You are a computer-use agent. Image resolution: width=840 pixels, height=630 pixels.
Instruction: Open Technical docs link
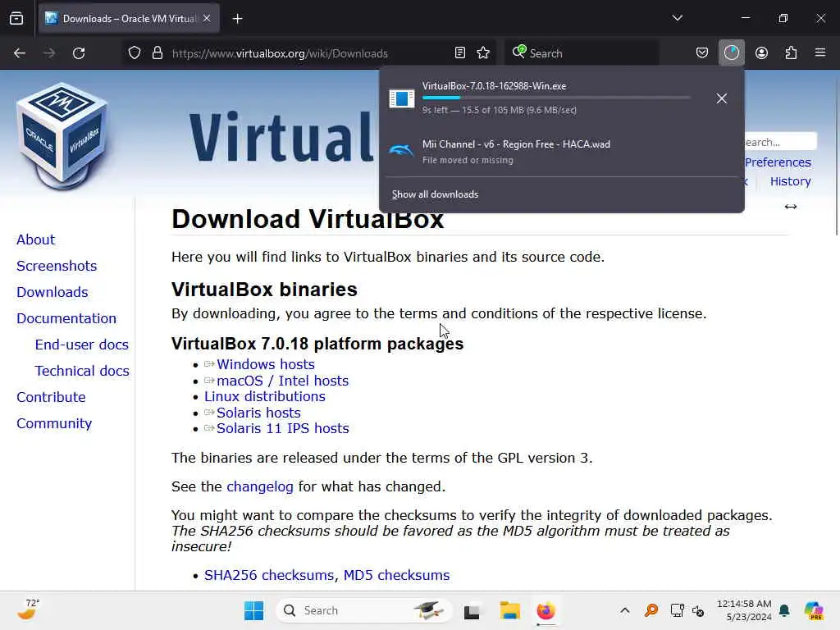[x=82, y=371]
